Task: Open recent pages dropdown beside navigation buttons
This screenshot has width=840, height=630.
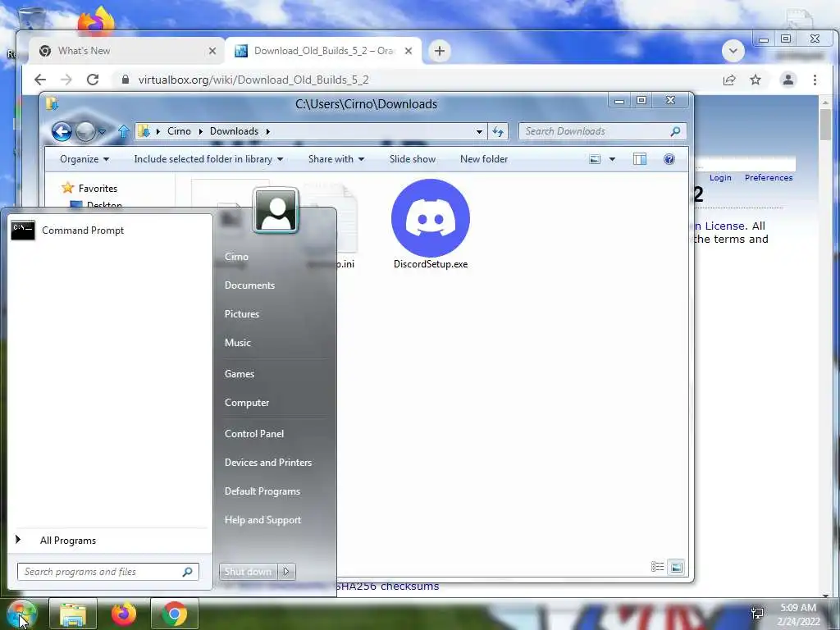Action: click(x=103, y=131)
